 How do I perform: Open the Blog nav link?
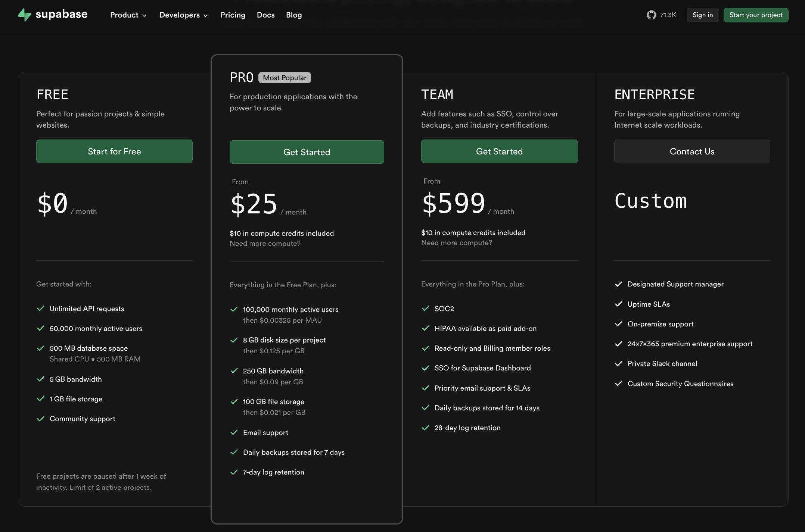[x=294, y=15]
